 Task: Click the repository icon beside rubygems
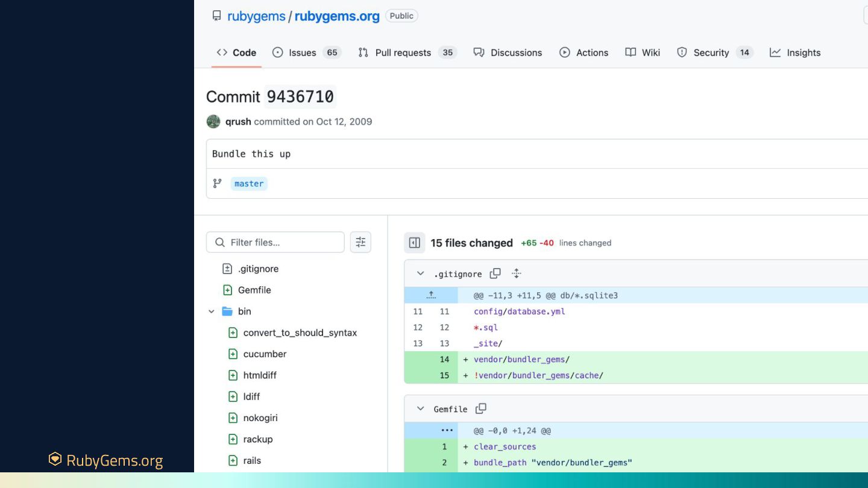[216, 16]
